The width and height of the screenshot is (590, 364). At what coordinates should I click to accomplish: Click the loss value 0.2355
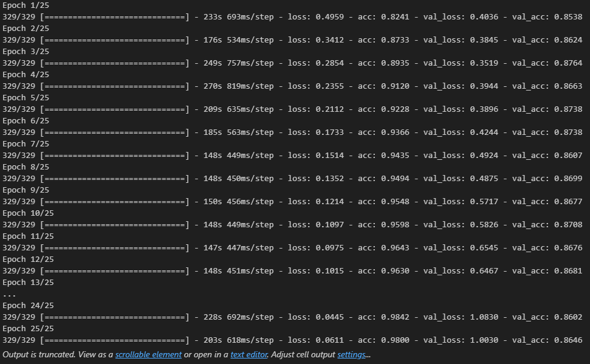pyautogui.click(x=329, y=86)
